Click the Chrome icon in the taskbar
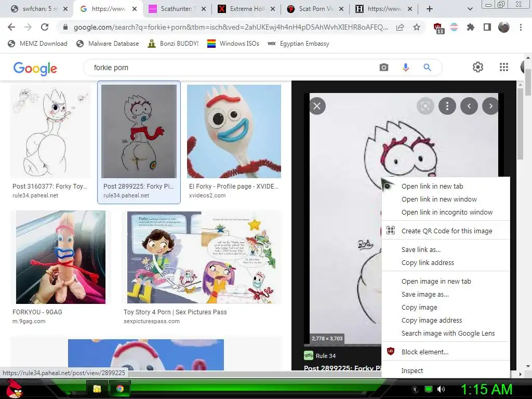The width and height of the screenshot is (532, 399). pyautogui.click(x=120, y=389)
